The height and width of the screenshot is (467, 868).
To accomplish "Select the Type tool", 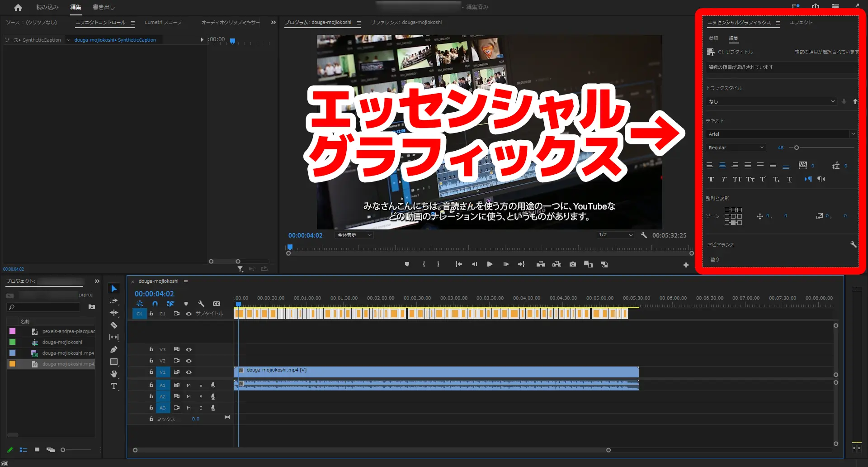I will pos(114,386).
